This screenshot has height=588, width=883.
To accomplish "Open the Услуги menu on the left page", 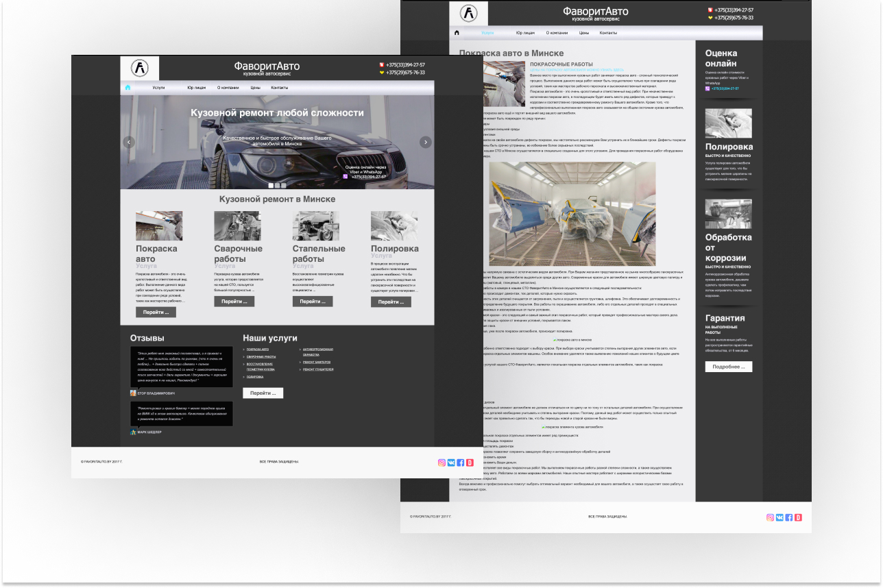I will [158, 88].
